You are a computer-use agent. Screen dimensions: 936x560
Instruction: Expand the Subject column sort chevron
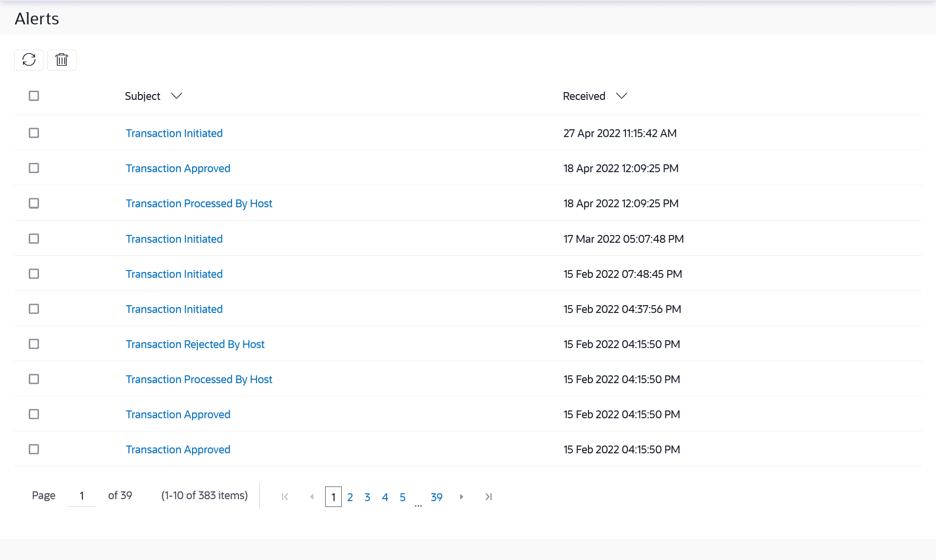pyautogui.click(x=176, y=96)
